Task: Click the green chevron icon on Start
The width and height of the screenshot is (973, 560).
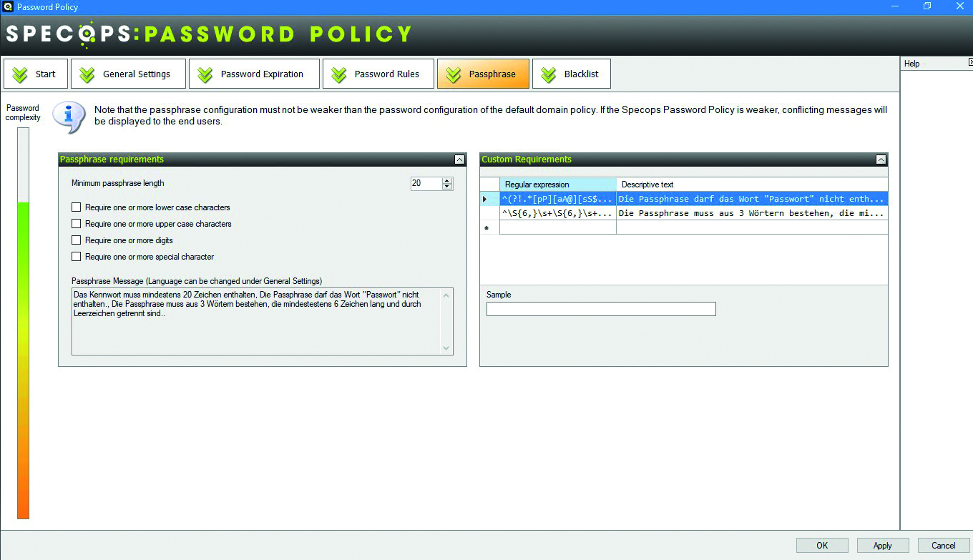Action: 20,74
